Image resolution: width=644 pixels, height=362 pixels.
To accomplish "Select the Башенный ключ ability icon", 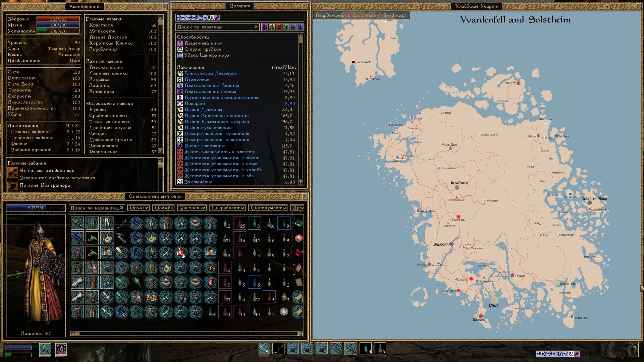I will coord(180,43).
